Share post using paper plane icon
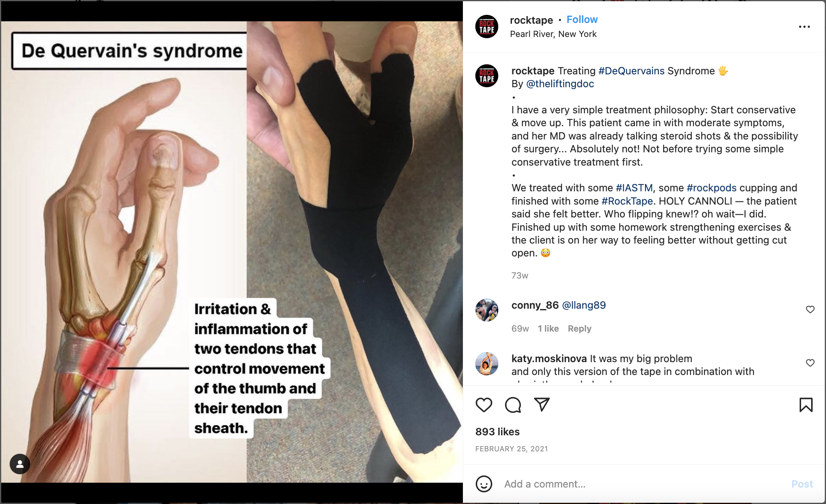826x504 pixels. pyautogui.click(x=542, y=404)
